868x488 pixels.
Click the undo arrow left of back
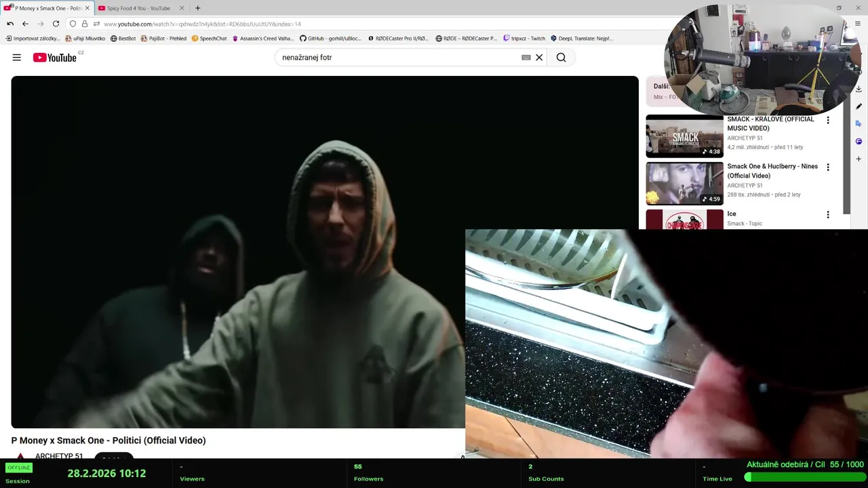pos(10,24)
